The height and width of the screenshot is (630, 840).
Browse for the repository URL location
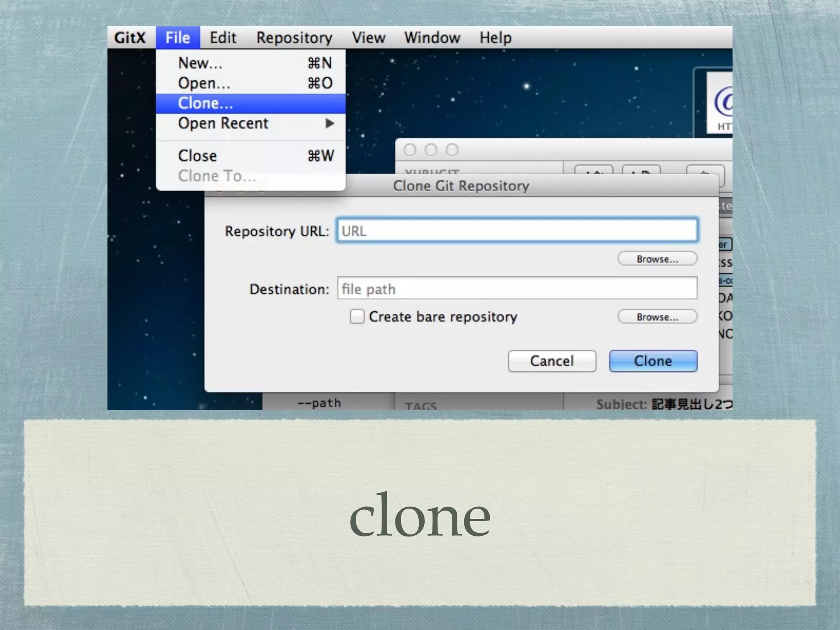657,259
